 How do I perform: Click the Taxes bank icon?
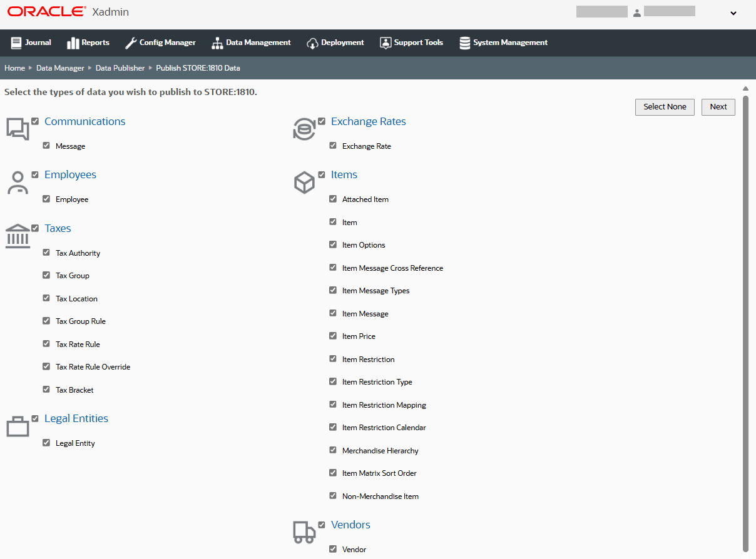point(18,236)
